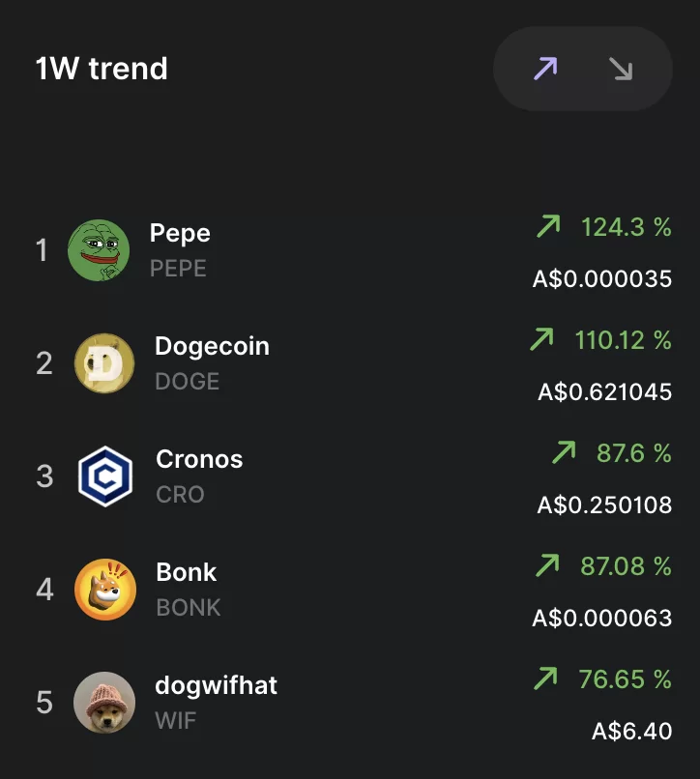Open the Pepe coin name link

coord(180,233)
